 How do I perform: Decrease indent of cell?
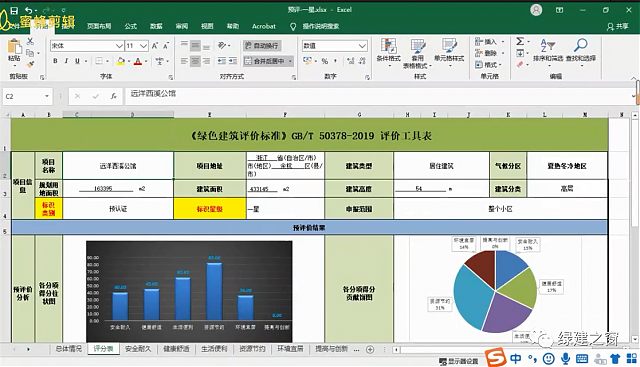(x=222, y=61)
